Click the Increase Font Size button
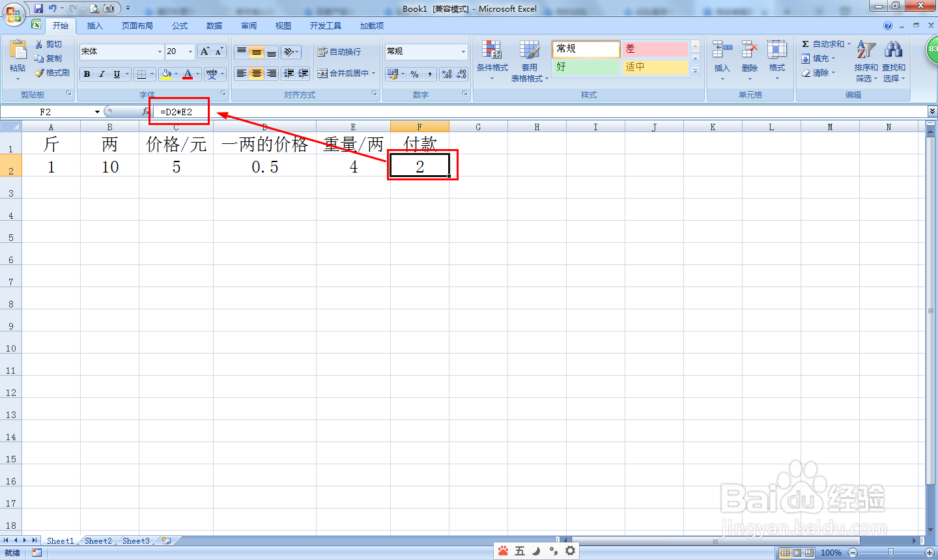This screenshot has width=938, height=560. [205, 51]
